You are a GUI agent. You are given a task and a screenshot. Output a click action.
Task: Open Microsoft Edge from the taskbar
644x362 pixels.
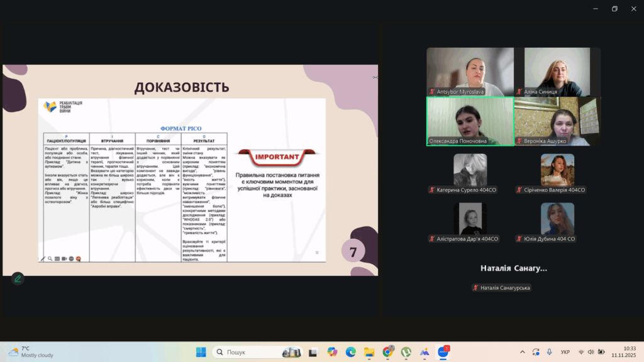(350, 352)
